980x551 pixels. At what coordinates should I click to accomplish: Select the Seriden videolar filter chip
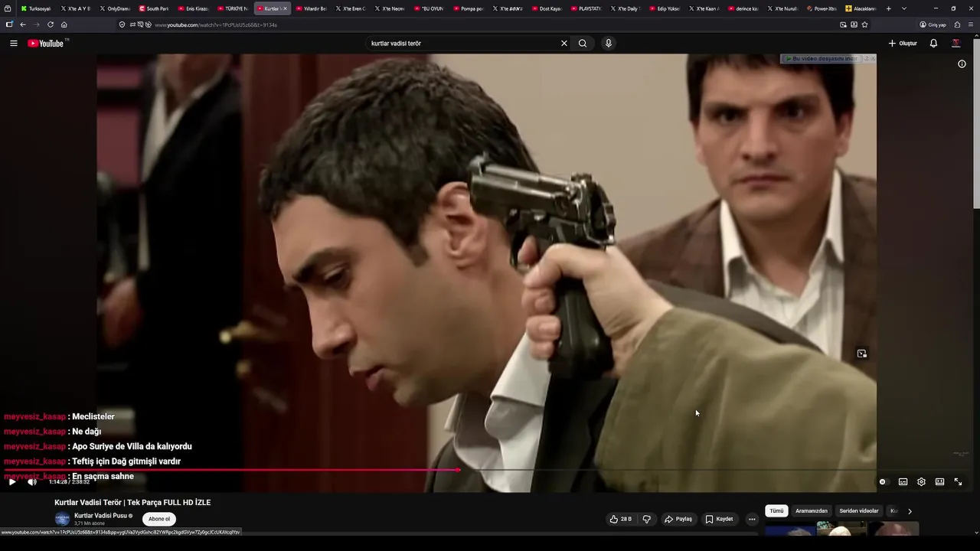click(859, 511)
